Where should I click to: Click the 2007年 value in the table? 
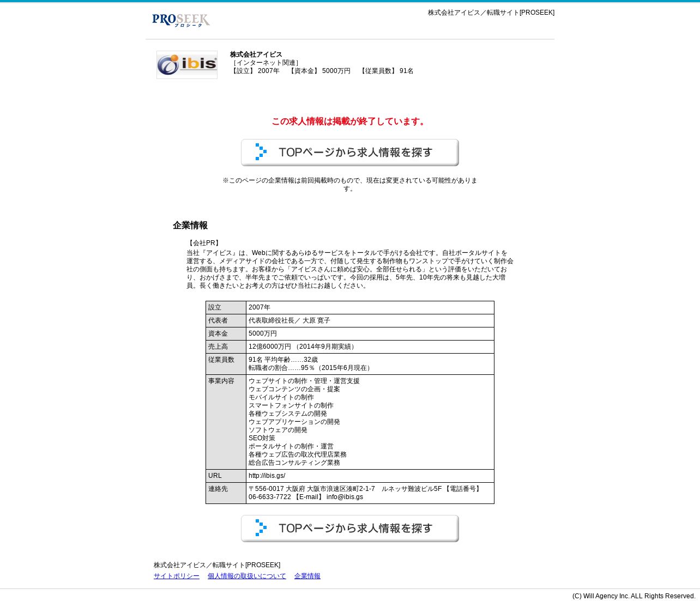260,308
